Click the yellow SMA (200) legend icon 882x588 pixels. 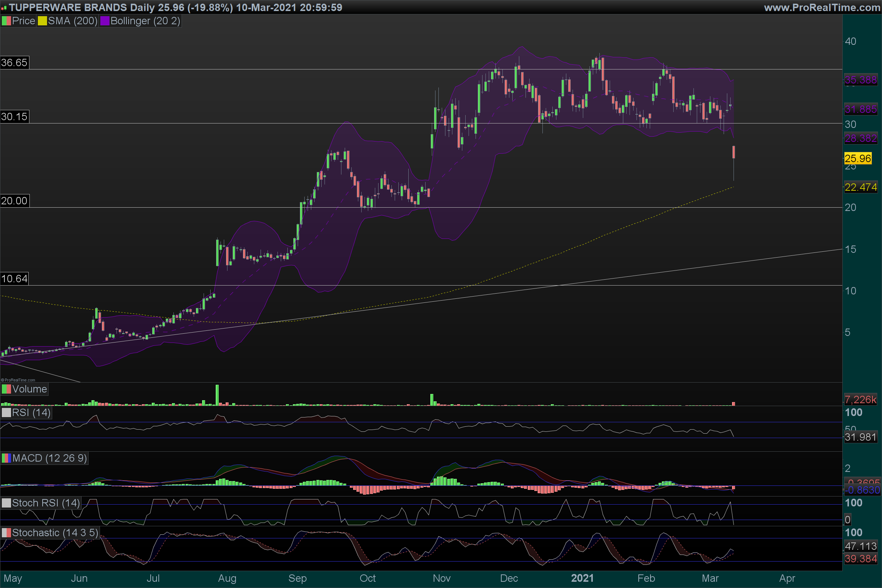pyautogui.click(x=42, y=21)
